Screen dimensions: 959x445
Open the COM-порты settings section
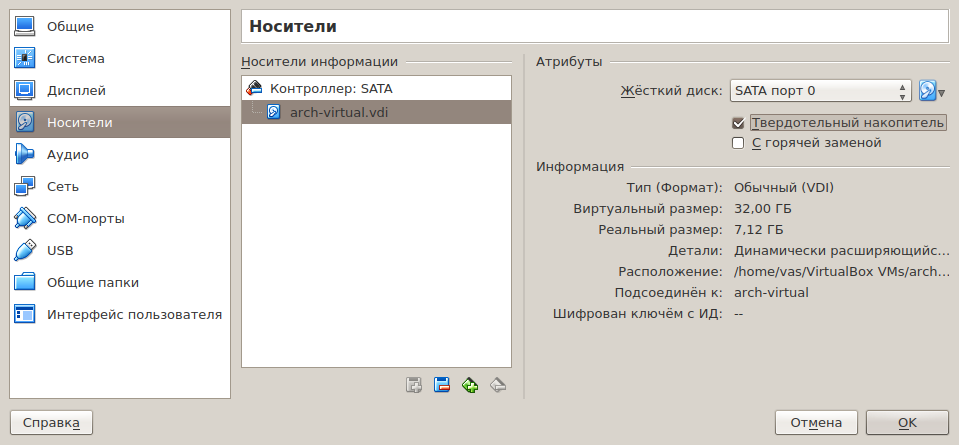86,219
